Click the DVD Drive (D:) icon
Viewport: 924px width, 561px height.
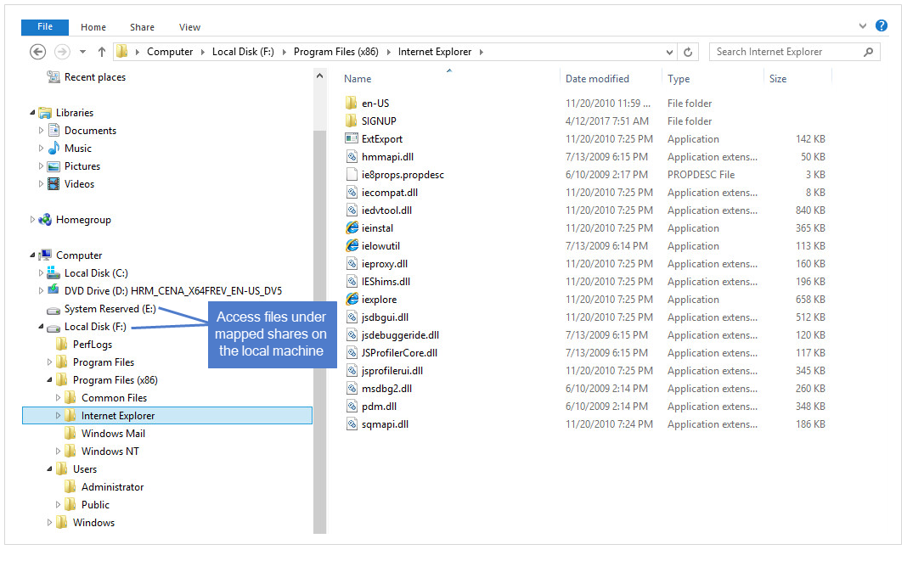point(54,290)
